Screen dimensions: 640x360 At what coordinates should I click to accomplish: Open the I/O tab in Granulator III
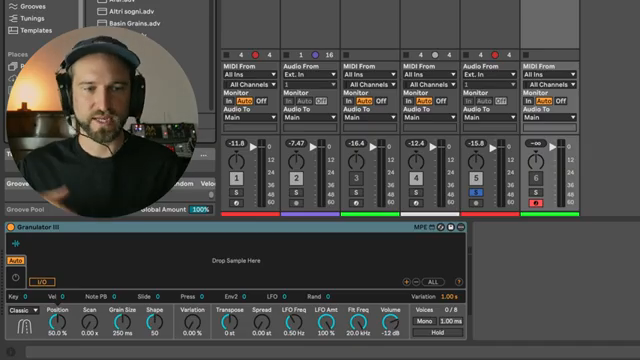pyautogui.click(x=42, y=282)
